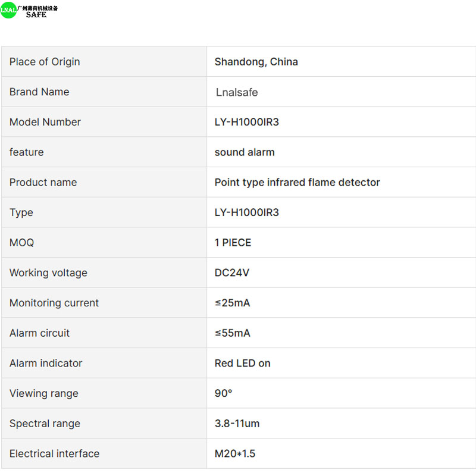This screenshot has height=476, width=476.
Task: Click the Shandong, China value
Action: coord(256,62)
